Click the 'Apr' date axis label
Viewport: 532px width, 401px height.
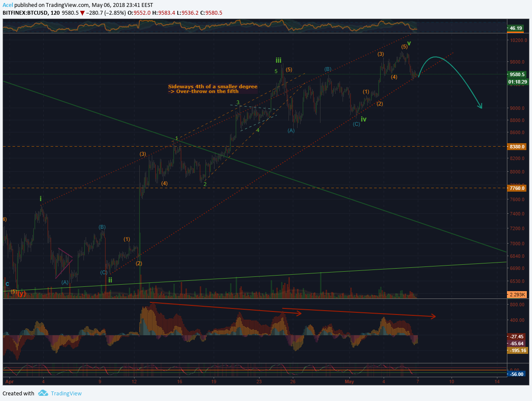pos(9,382)
